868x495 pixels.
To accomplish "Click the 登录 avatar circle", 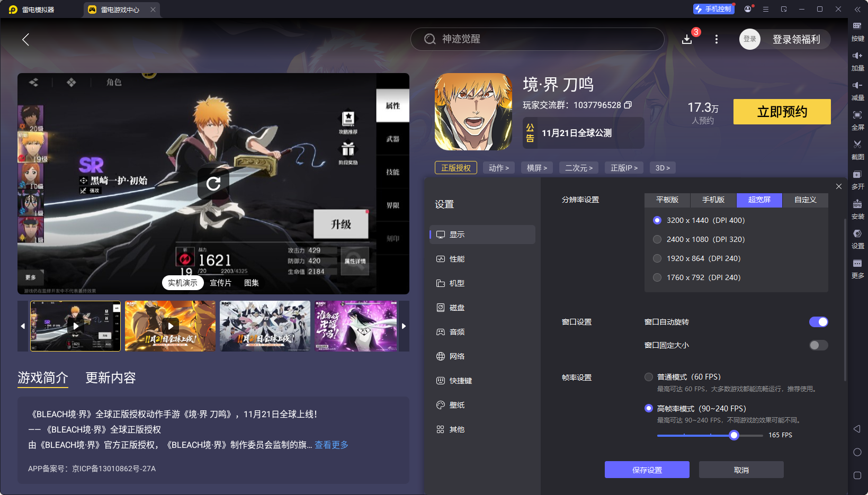I will [x=750, y=39].
